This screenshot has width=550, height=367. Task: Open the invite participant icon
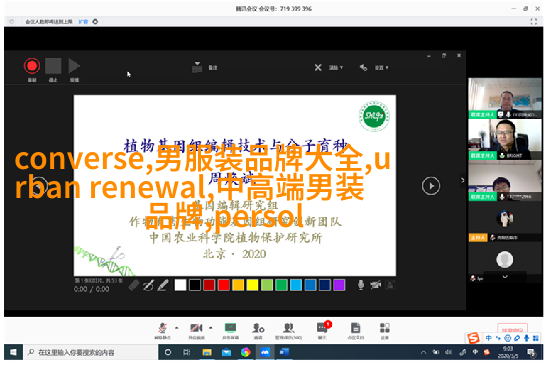[x=258, y=328]
